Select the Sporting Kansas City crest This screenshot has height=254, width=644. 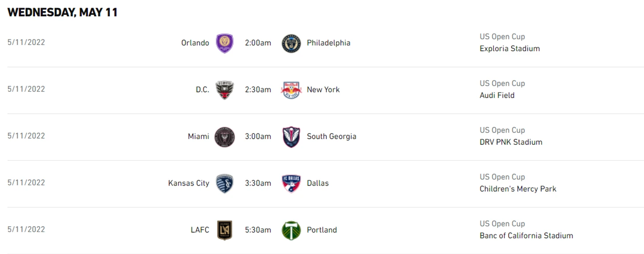point(225,184)
